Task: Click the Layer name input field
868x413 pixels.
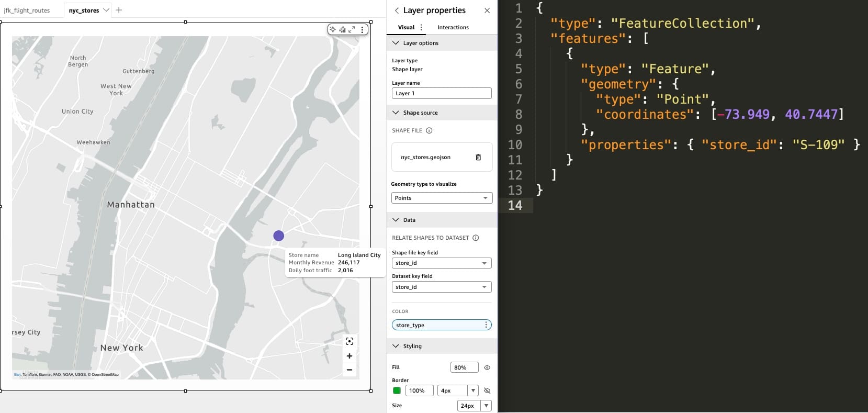Action: pos(442,93)
